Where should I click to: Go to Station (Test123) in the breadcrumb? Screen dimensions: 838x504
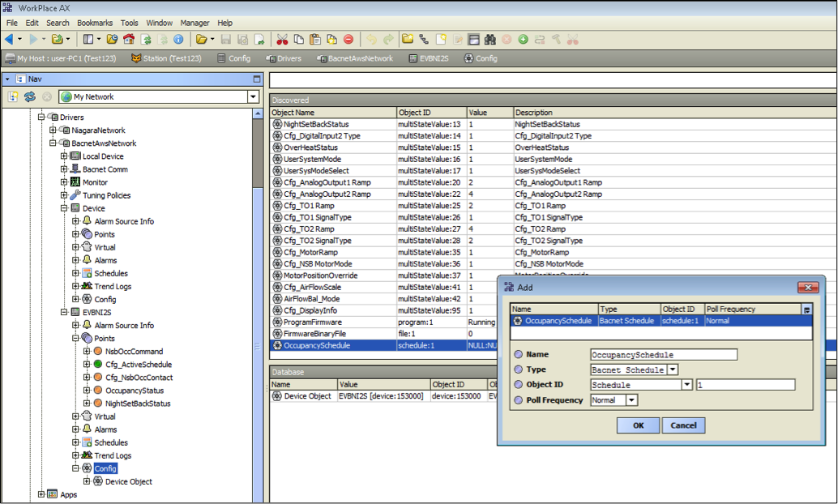(167, 58)
